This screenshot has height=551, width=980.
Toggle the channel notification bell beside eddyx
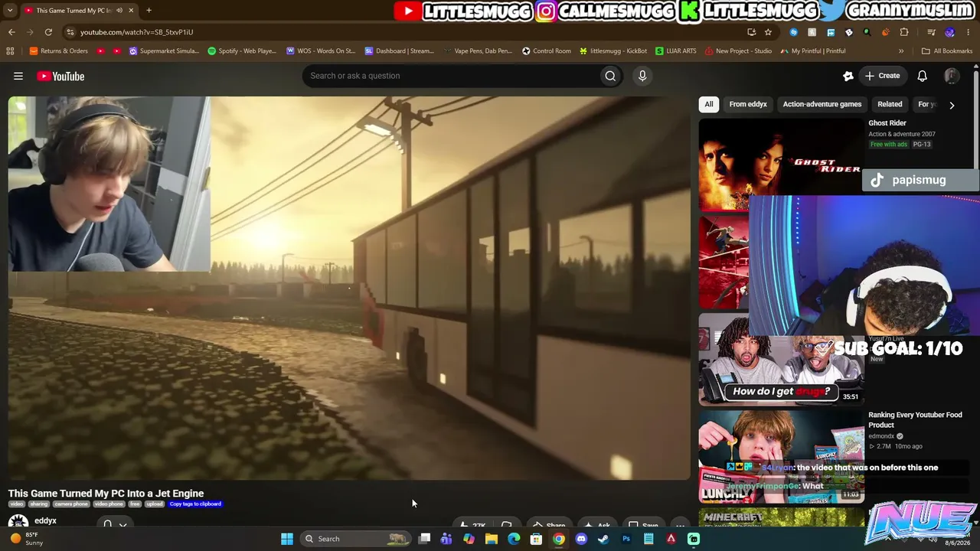coord(108,524)
